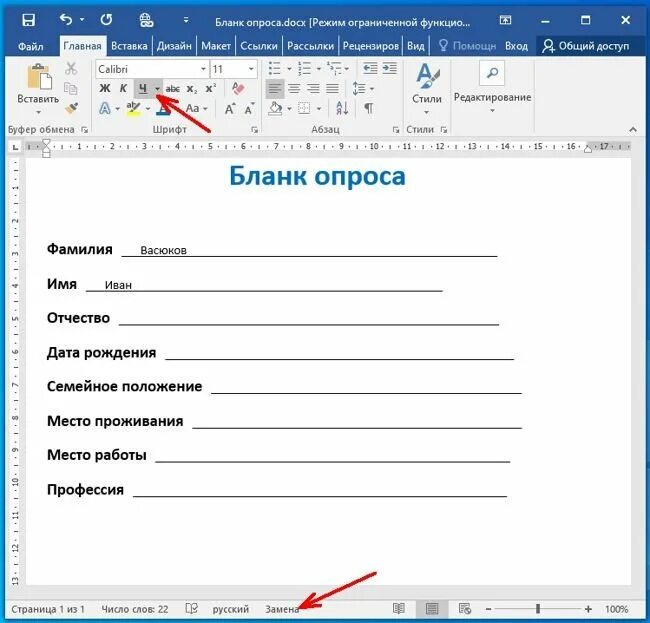The image size is (650, 623).
Task: Open the Вид tab
Action: point(415,46)
